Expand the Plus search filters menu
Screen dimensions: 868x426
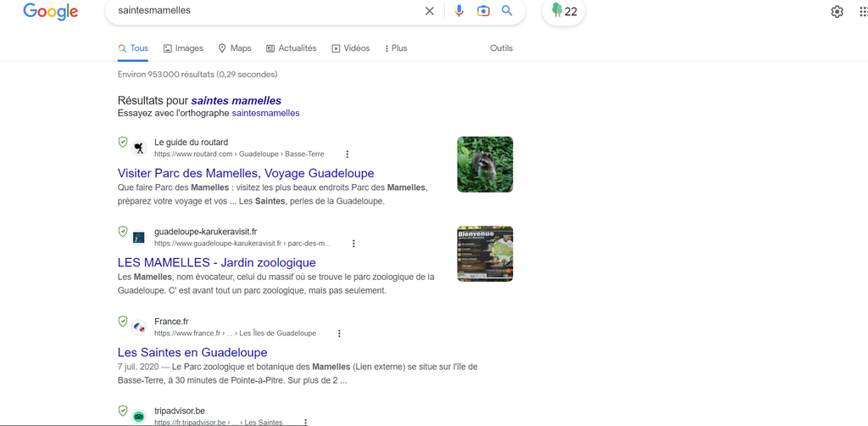396,48
